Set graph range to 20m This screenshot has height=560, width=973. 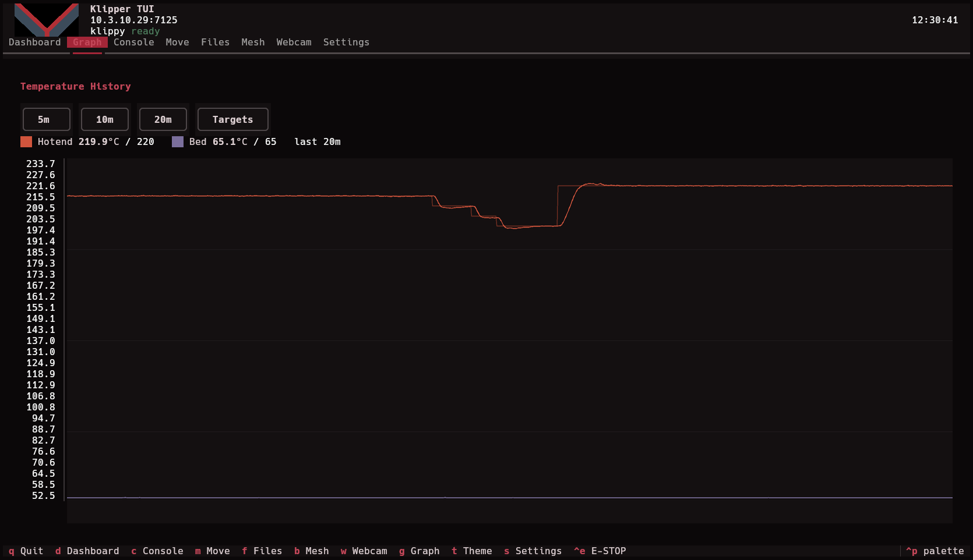tap(163, 119)
